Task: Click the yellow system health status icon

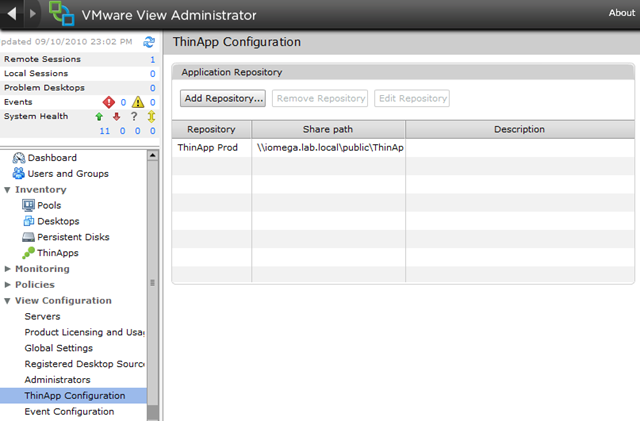Action: [x=151, y=117]
